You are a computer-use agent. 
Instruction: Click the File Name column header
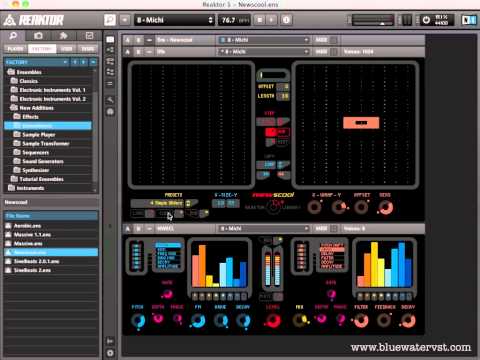[51, 216]
